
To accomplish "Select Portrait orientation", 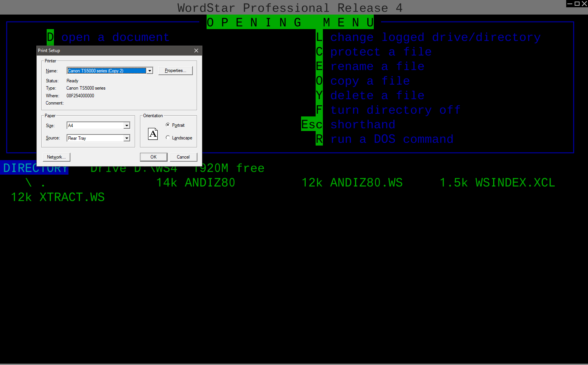I will [168, 125].
